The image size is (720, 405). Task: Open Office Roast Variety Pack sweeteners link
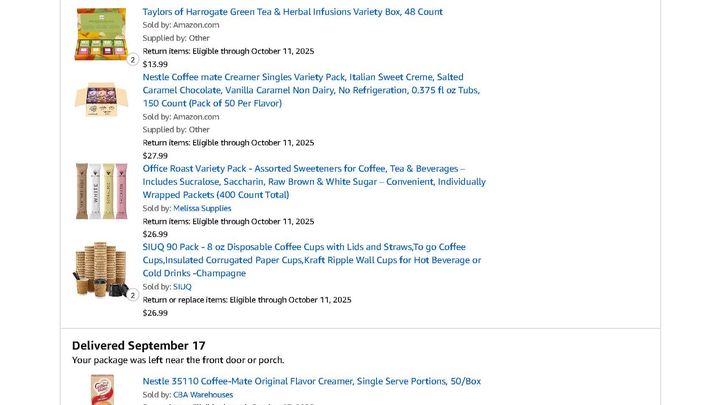(314, 181)
